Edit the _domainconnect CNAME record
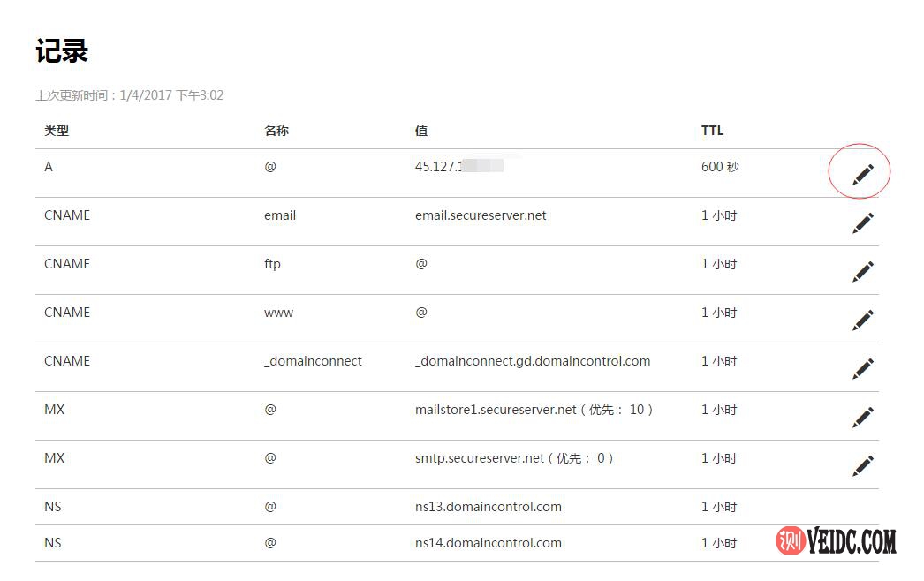Image resolution: width=924 pixels, height=581 pixels. click(x=863, y=369)
